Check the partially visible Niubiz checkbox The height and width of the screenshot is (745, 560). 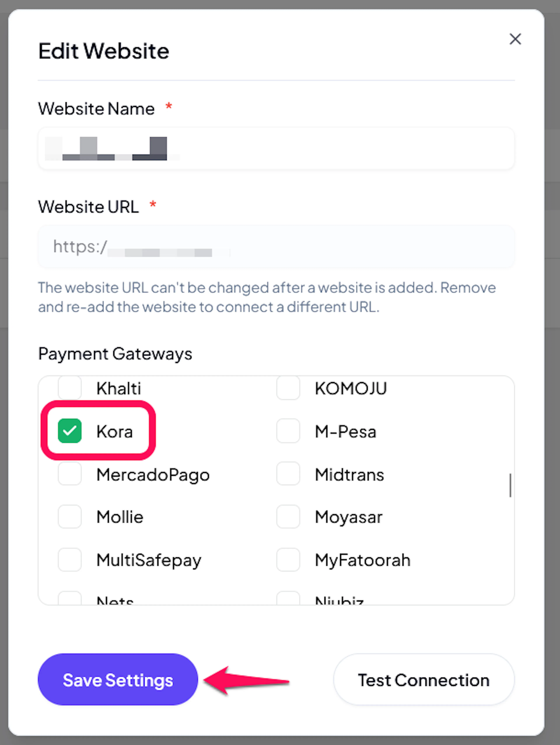click(288, 598)
